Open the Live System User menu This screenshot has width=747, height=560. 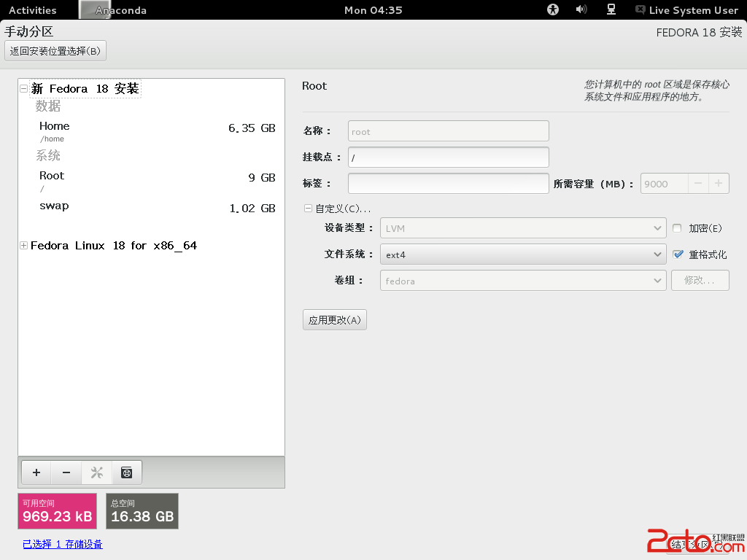tap(686, 10)
